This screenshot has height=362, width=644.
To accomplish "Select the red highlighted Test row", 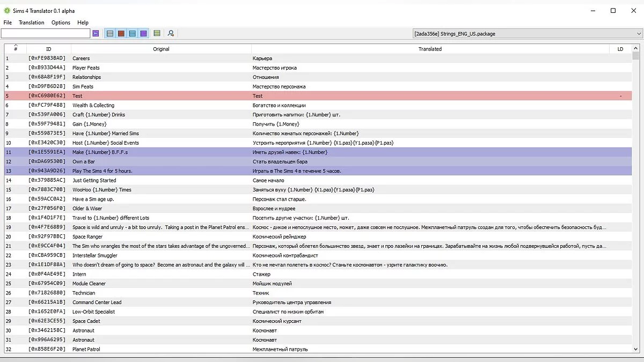I will coord(161,96).
